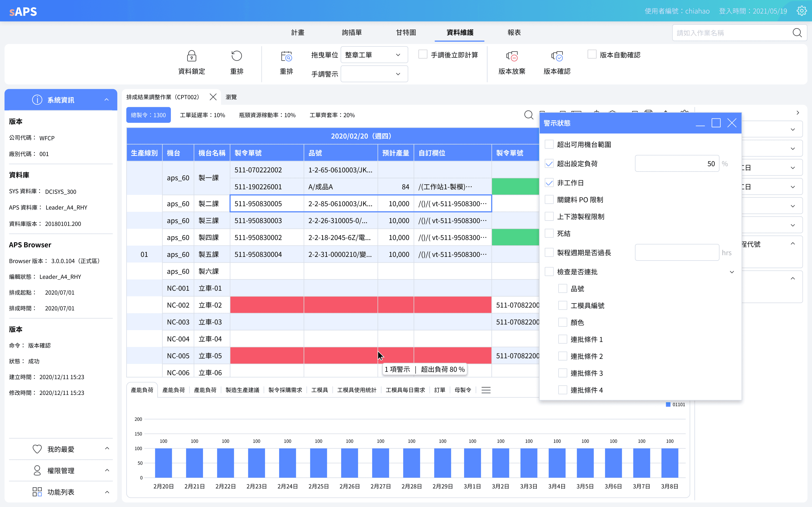The image size is (812, 507).
Task: Click the 資料鎖定 lock icon
Action: point(192,56)
